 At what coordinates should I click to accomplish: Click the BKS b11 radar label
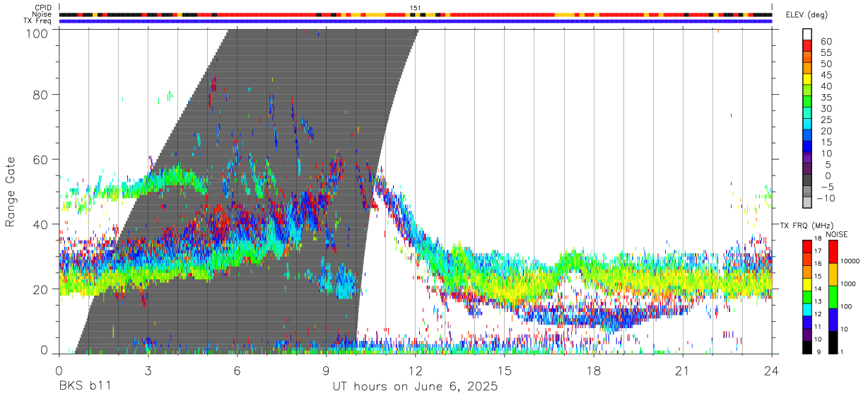tap(84, 387)
